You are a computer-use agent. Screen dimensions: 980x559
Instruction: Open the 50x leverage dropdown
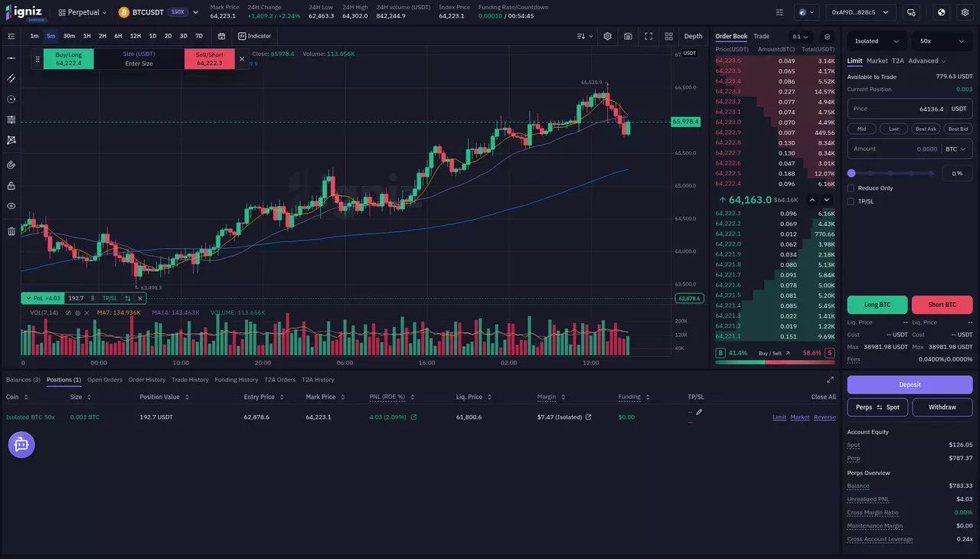(942, 41)
